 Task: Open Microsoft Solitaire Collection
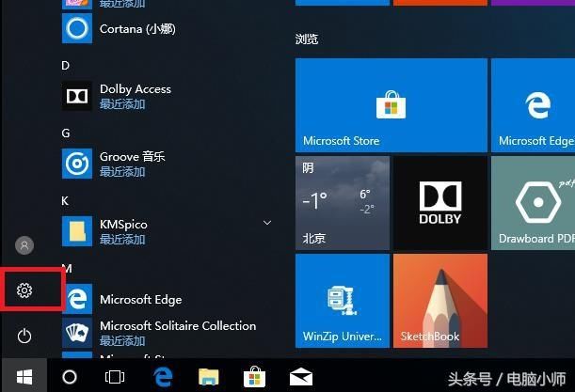[x=167, y=333]
